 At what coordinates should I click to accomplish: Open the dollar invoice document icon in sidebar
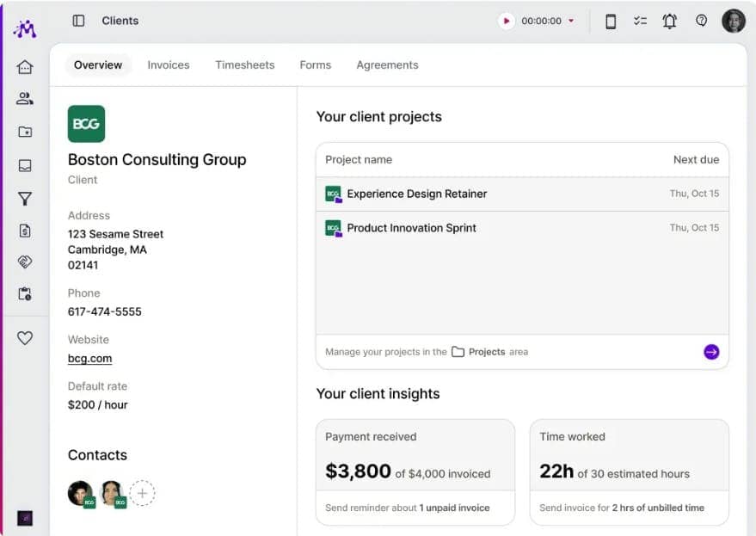pyautogui.click(x=25, y=231)
